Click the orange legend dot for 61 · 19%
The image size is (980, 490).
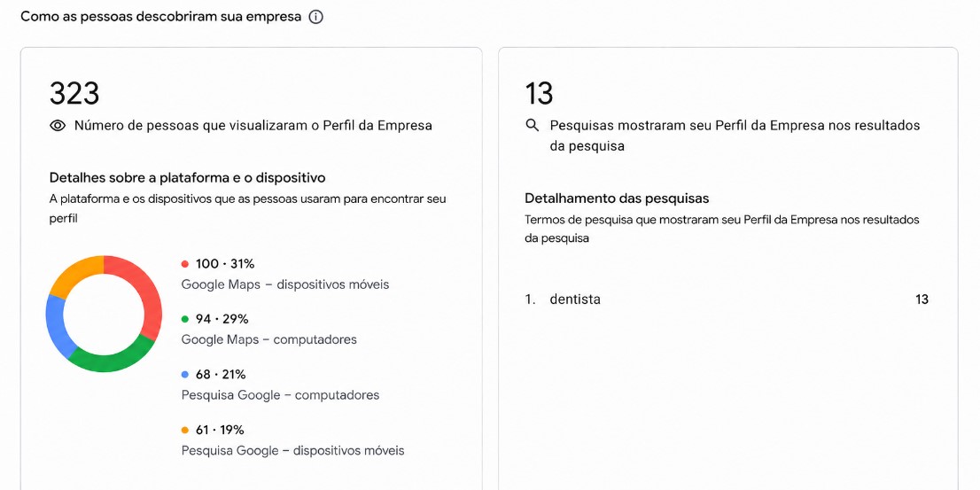(x=184, y=430)
